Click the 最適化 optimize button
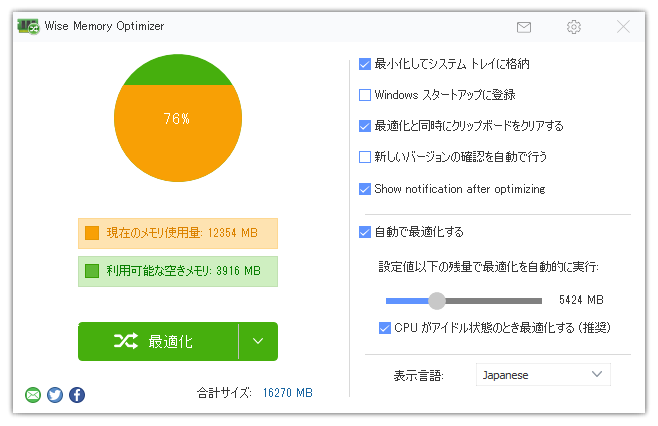658x426 pixels. coord(158,341)
